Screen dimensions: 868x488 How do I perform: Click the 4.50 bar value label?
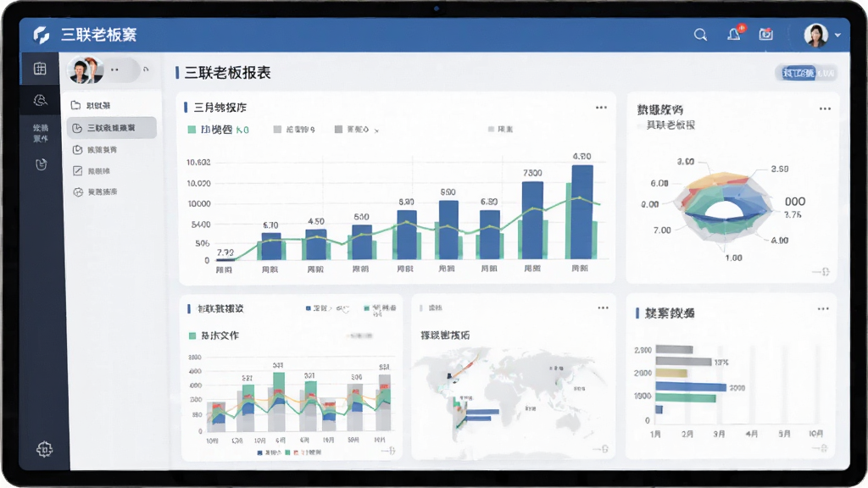pyautogui.click(x=316, y=221)
